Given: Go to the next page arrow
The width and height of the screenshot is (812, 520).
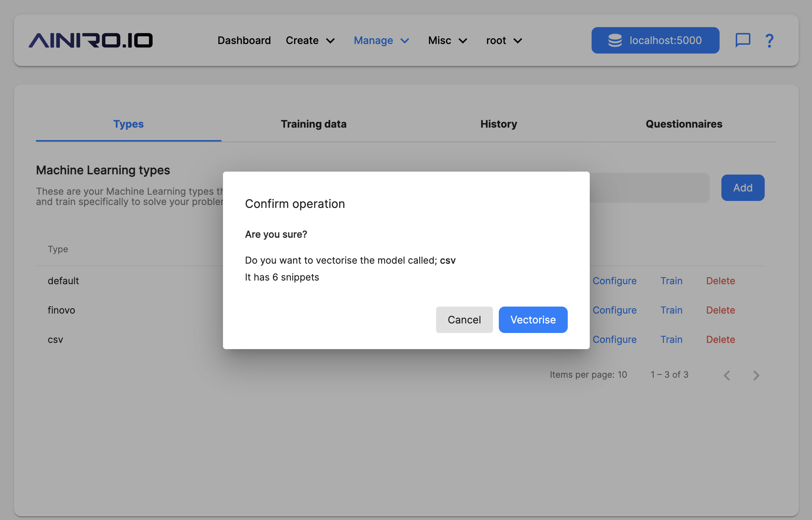Looking at the screenshot, I should pos(756,375).
